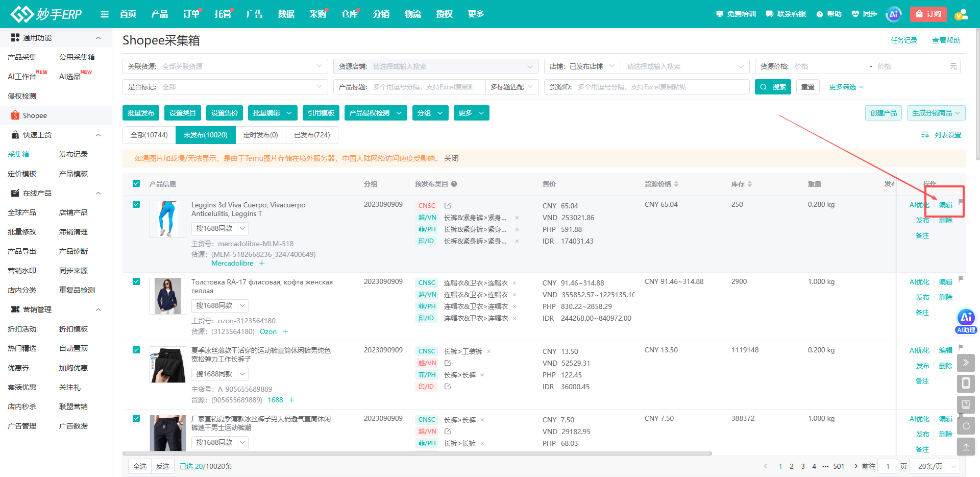Expand 更多筛选 filter options
Image resolution: width=980 pixels, height=477 pixels.
tap(846, 87)
